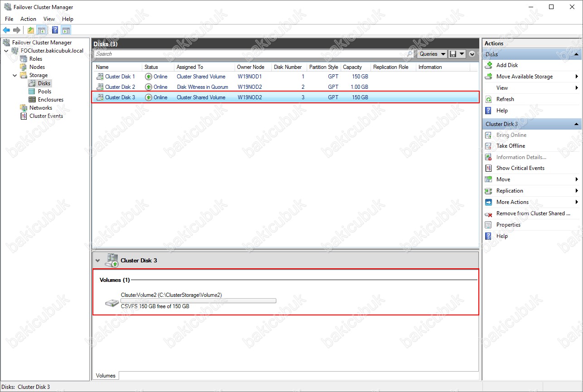Click Disk Witness in Quorum cell
This screenshot has height=392, width=583.
coord(202,87)
